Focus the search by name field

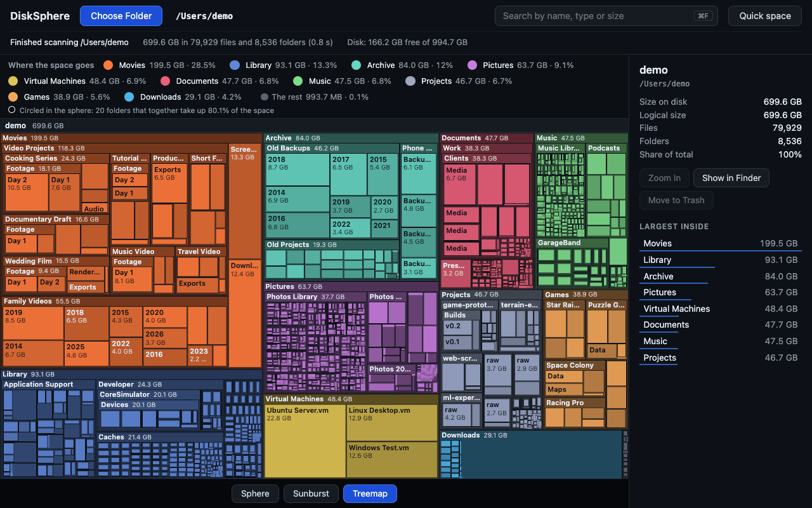click(606, 16)
